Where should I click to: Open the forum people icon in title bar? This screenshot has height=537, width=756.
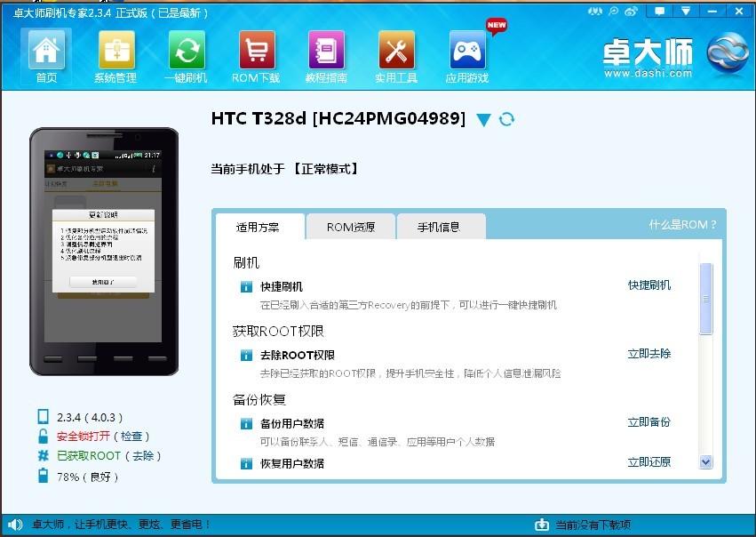click(x=595, y=11)
